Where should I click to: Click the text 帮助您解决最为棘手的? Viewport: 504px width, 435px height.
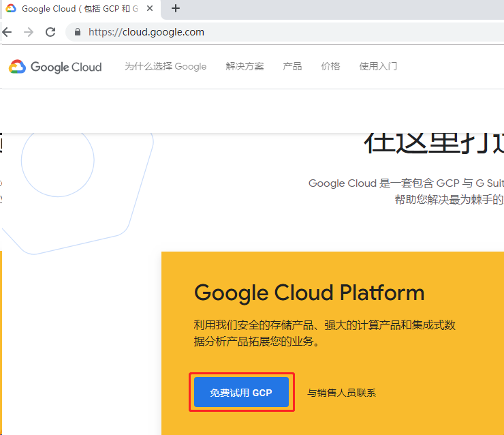[449, 200]
